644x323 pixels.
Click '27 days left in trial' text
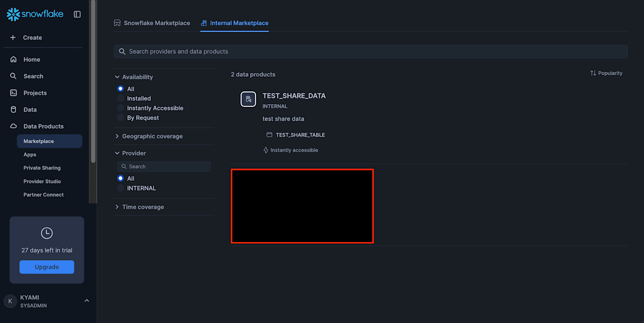click(47, 251)
